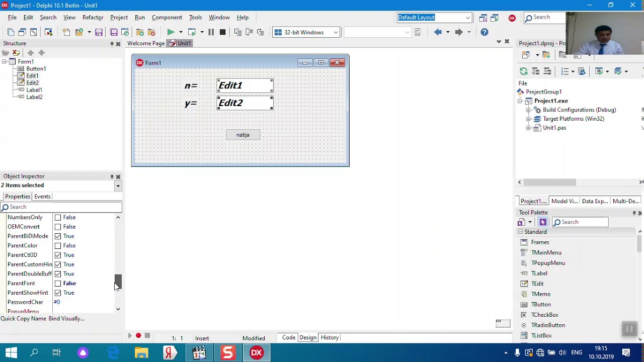Click the Add File to Project icon
The width and height of the screenshot is (644, 362).
click(x=140, y=32)
